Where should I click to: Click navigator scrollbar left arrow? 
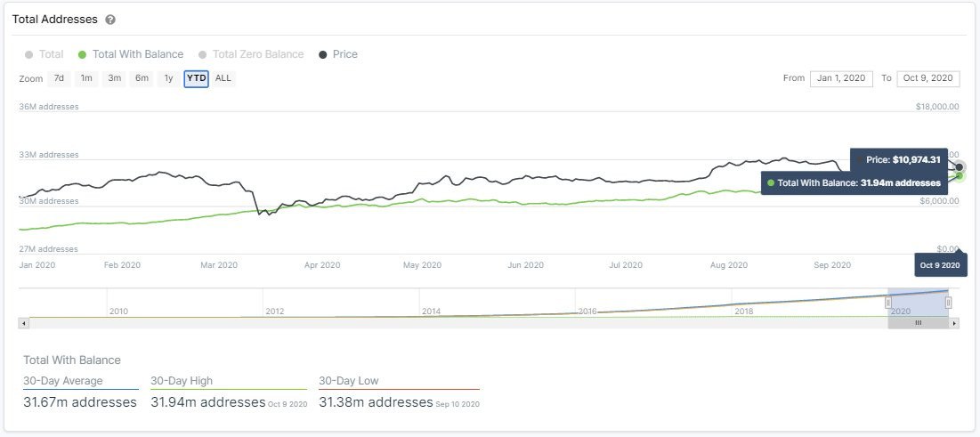tap(25, 323)
